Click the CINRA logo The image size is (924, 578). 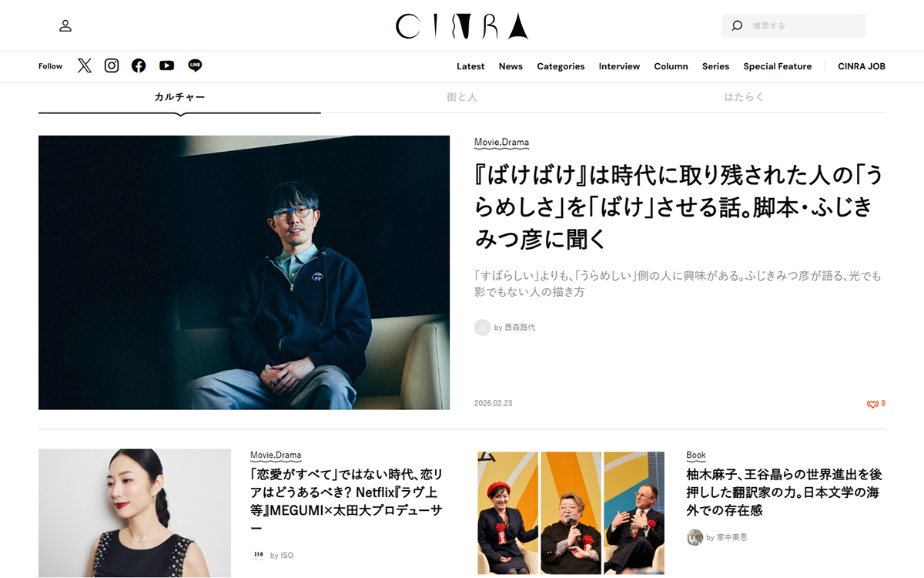[x=462, y=25]
